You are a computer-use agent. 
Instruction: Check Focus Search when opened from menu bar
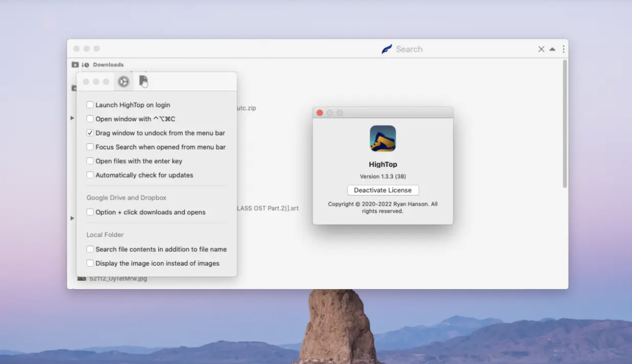[90, 147]
